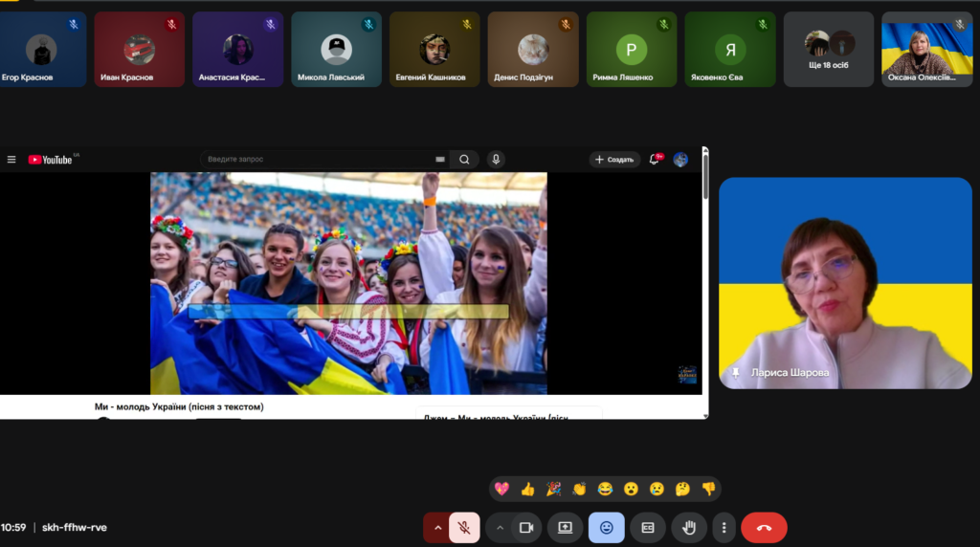Screen dimensions: 980x547
Task: Send the sparkling heart reaction
Action: 501,489
